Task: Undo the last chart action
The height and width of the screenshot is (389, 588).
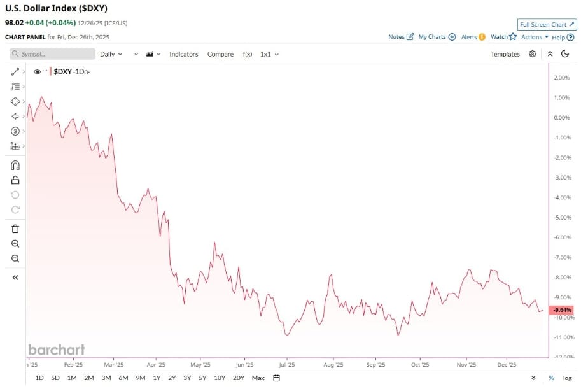Action: pyautogui.click(x=14, y=195)
